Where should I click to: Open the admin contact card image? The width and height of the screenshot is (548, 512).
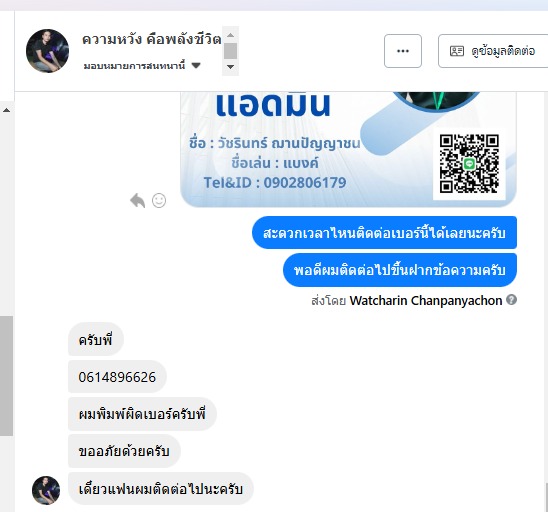pyautogui.click(x=348, y=150)
